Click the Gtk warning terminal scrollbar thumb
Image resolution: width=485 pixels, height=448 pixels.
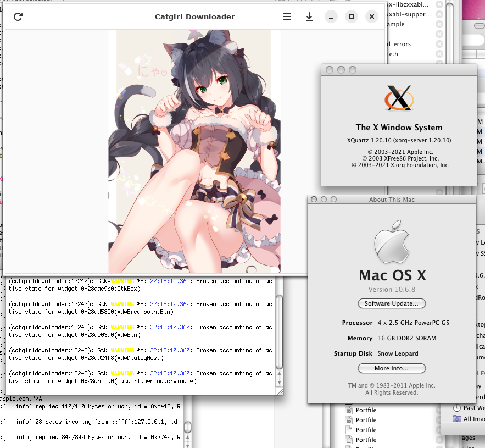point(279,332)
